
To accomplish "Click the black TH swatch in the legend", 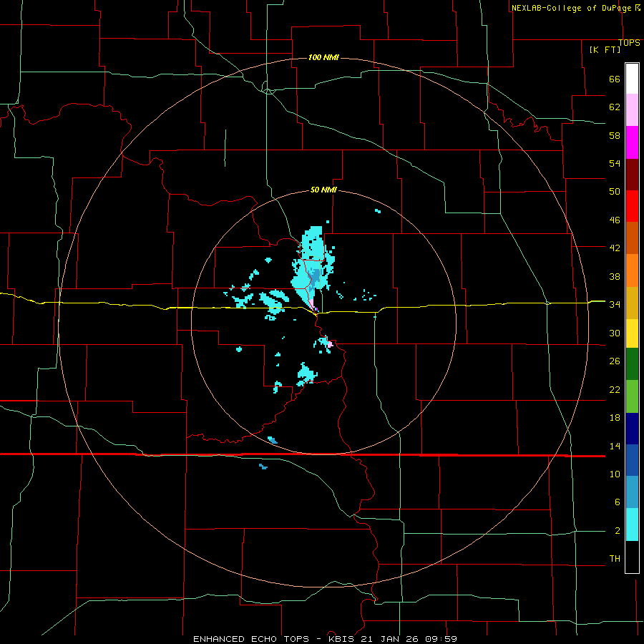I will pyautogui.click(x=632, y=557).
